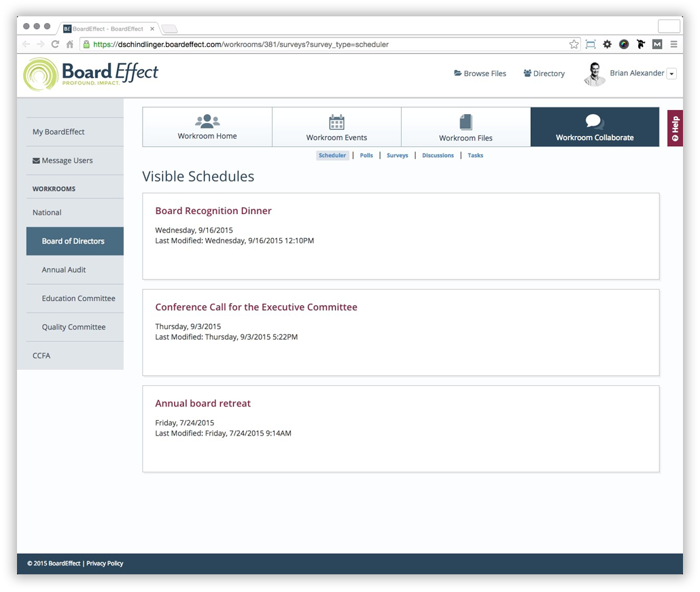Open the Help tab on the right edge
700x592 pixels.
(x=674, y=128)
